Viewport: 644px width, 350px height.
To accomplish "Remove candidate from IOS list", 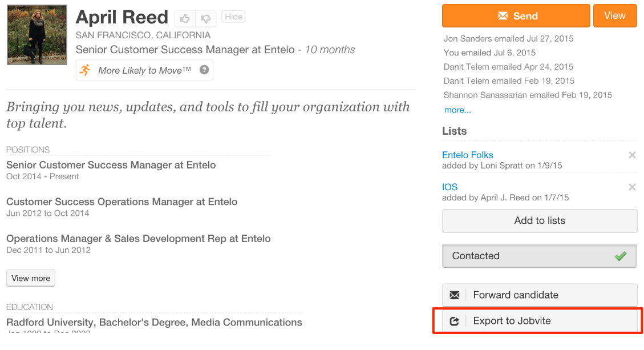I will pyautogui.click(x=632, y=187).
